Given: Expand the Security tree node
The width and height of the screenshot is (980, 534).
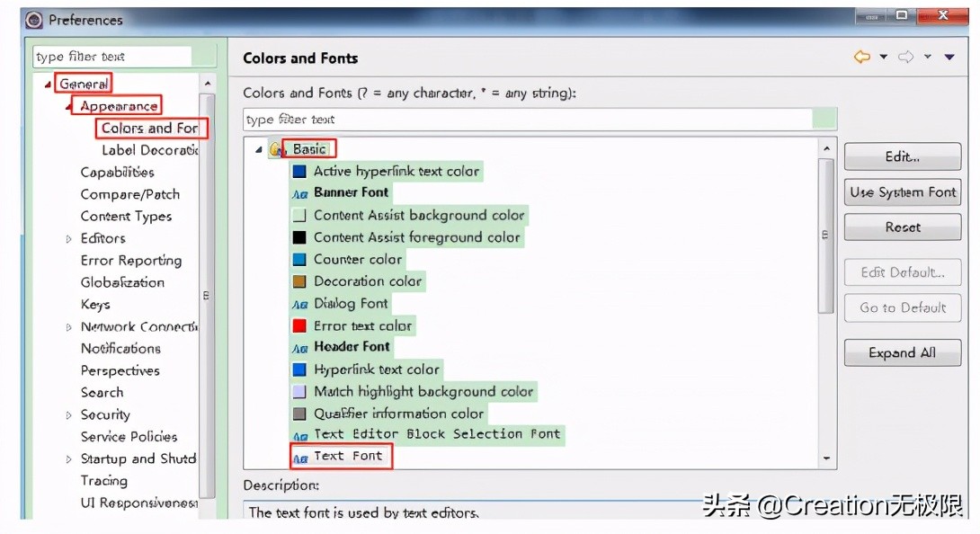Looking at the screenshot, I should pyautogui.click(x=68, y=415).
